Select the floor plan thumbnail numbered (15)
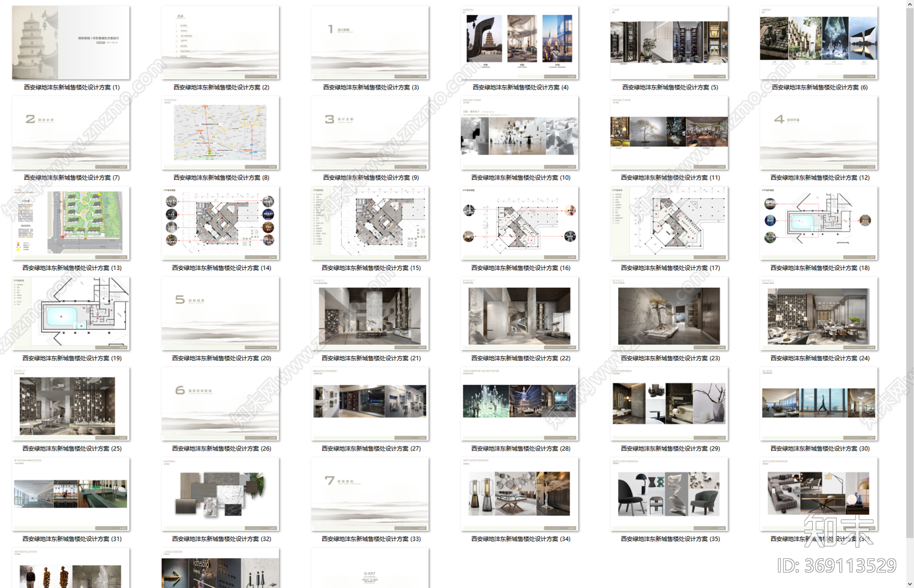 (370, 223)
